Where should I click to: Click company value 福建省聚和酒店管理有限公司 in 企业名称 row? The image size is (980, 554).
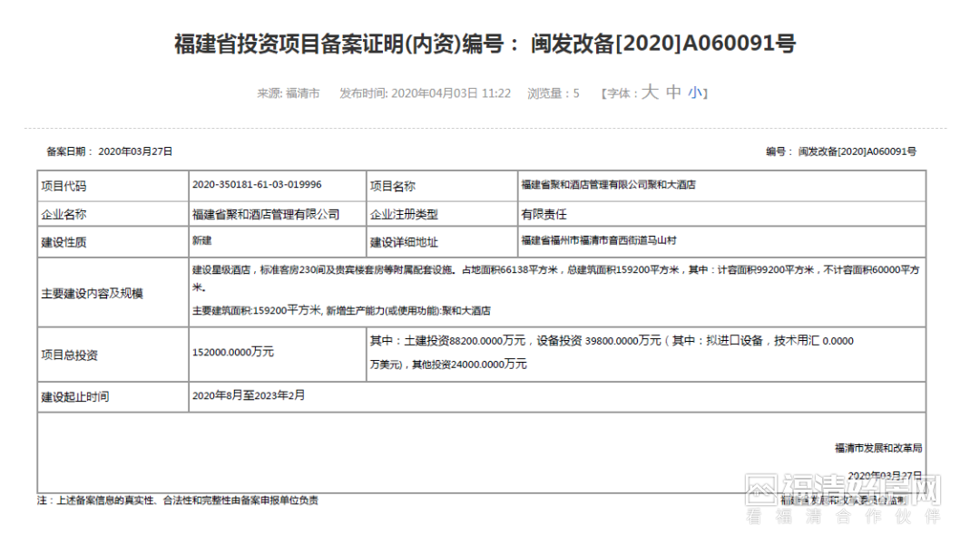coord(266,214)
